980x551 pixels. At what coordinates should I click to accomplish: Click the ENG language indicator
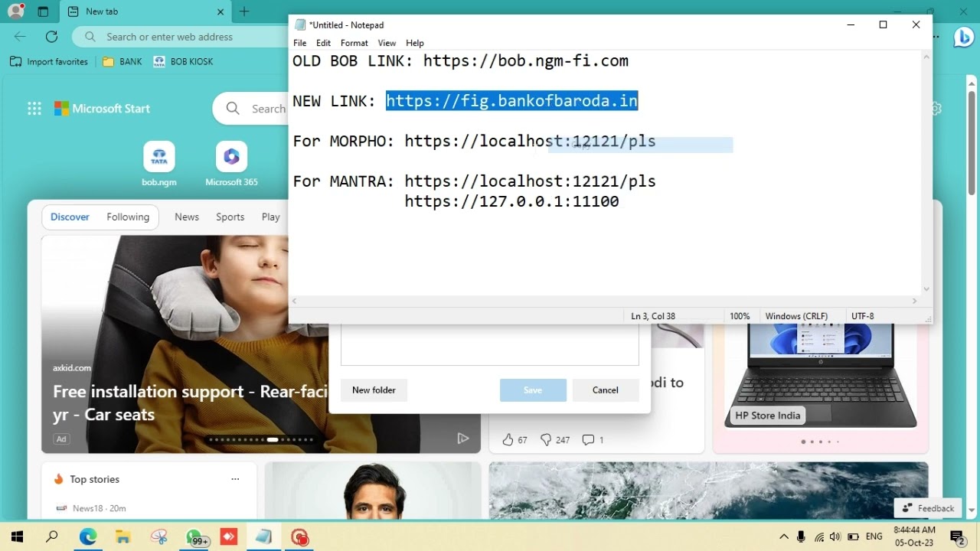click(x=874, y=536)
